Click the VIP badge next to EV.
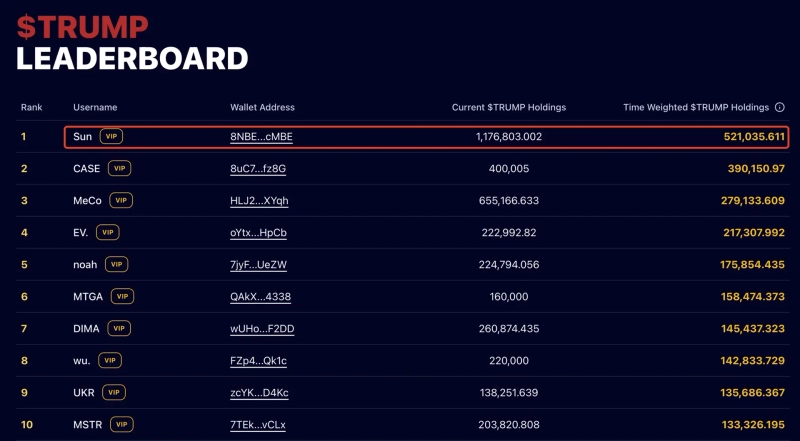 [108, 232]
